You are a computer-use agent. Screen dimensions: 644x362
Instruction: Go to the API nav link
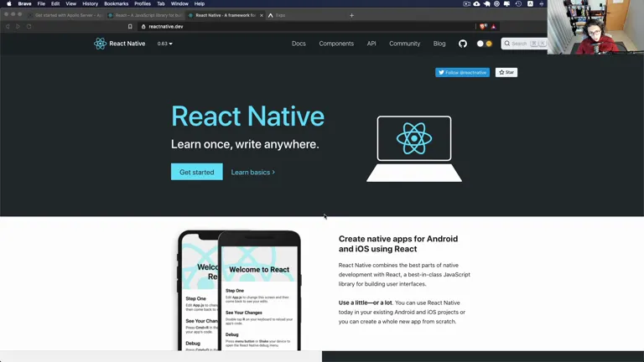pyautogui.click(x=371, y=44)
